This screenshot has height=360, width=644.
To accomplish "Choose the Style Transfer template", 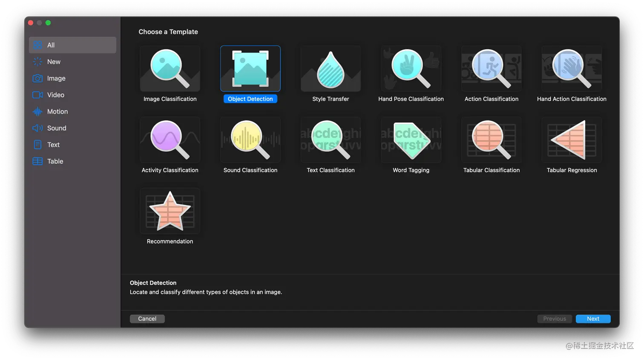I will pos(331,69).
